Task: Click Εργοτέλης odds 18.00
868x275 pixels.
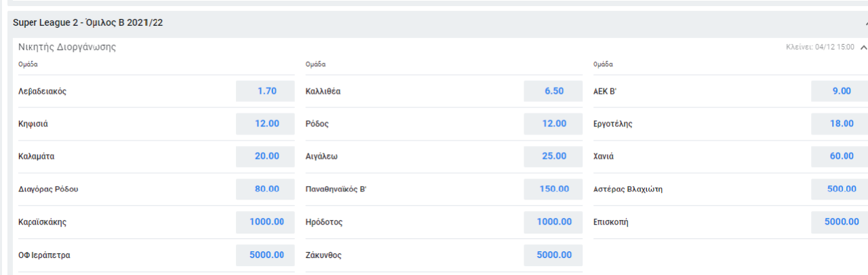Action: [x=840, y=124]
